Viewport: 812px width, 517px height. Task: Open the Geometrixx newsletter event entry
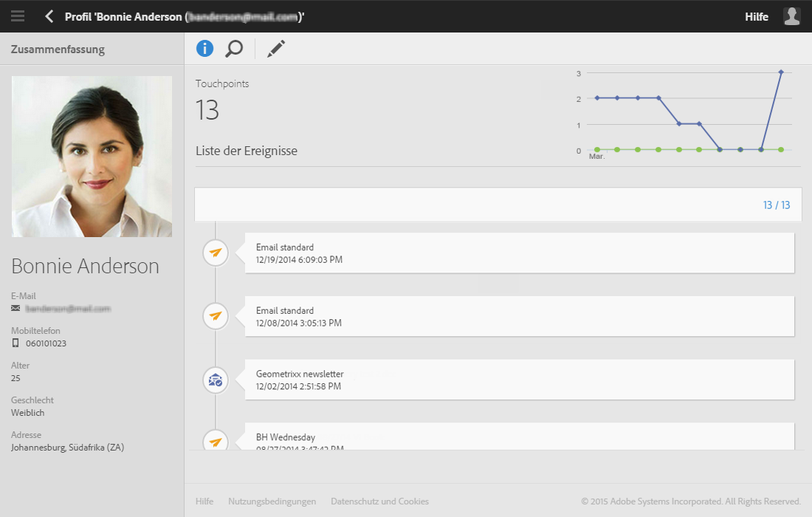point(520,380)
